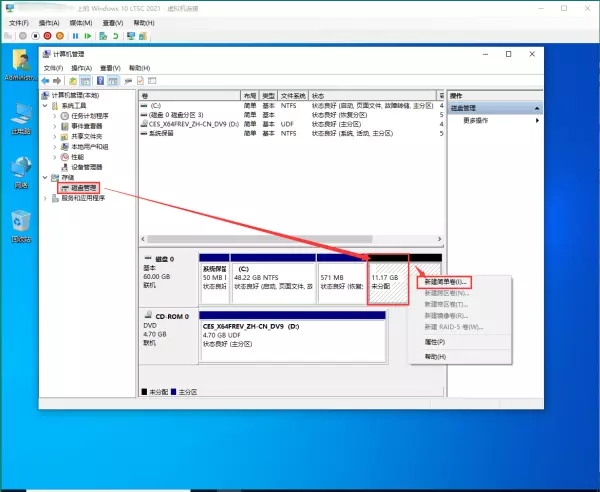Choose 属性(P) in the context menu
Screen dimensions: 600x492
(435, 342)
